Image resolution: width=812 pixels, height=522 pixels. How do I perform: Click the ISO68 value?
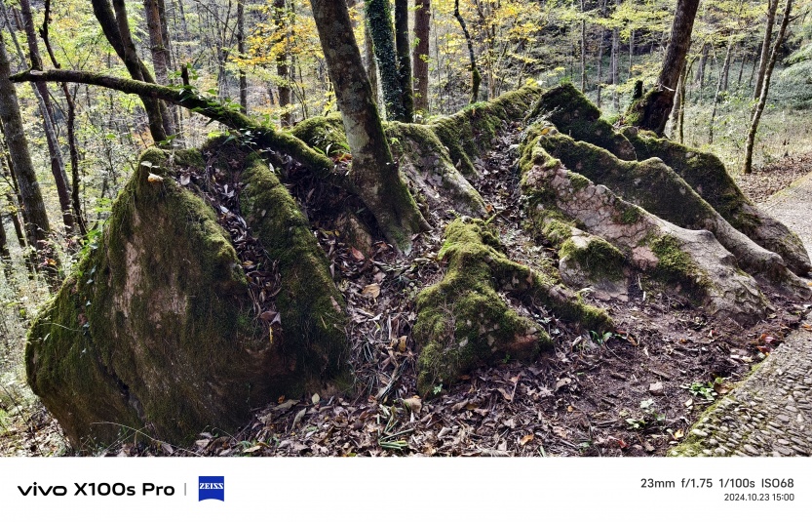pyautogui.click(x=777, y=483)
